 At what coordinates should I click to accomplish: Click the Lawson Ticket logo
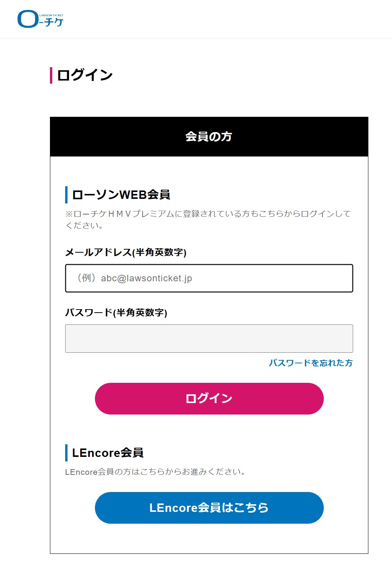40,19
